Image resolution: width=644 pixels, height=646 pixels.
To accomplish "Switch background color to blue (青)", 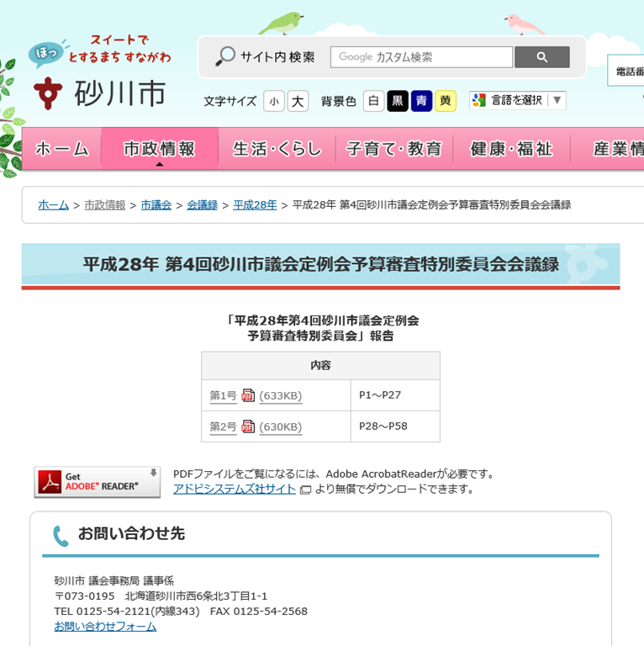I will pyautogui.click(x=421, y=102).
